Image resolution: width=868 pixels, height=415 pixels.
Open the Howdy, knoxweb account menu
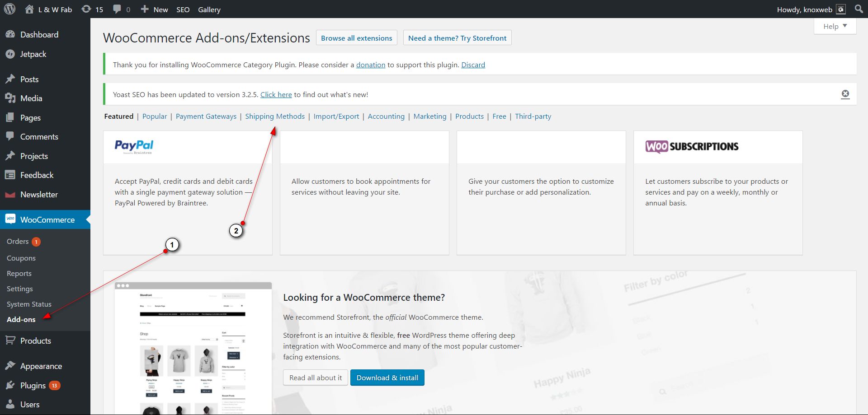(x=811, y=9)
